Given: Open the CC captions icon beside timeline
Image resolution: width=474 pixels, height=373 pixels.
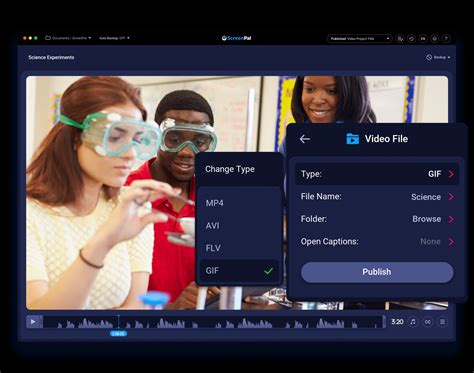Looking at the screenshot, I should coord(428,322).
